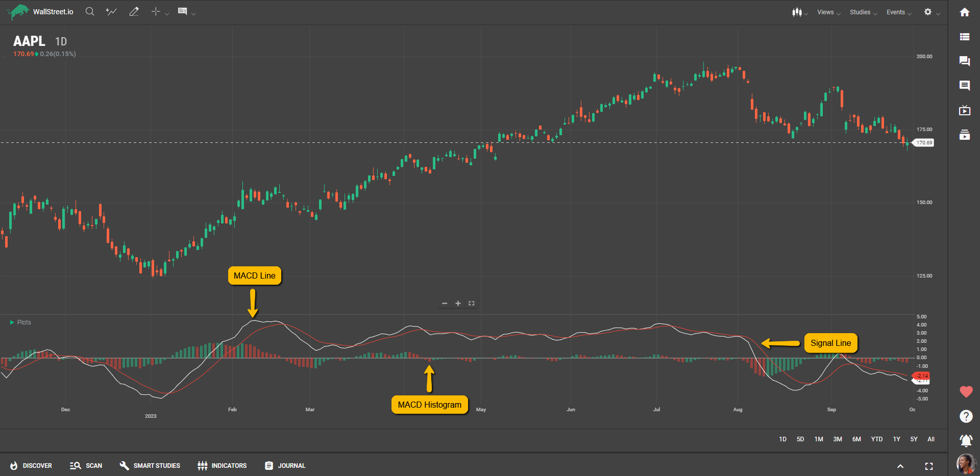Select the 6M time range

(x=856, y=439)
